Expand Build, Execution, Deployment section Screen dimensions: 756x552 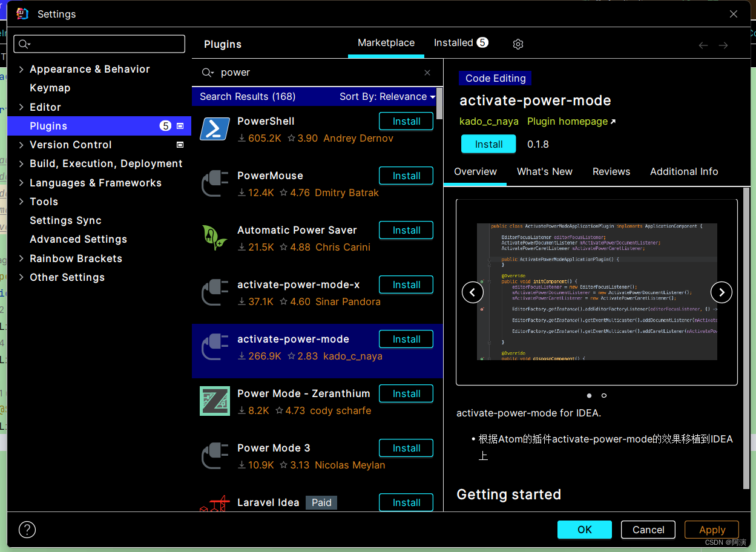tap(21, 163)
